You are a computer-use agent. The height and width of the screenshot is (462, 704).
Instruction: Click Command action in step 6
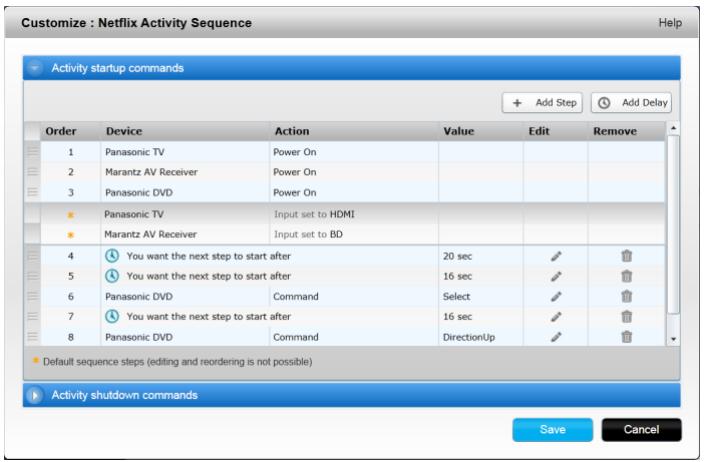296,297
